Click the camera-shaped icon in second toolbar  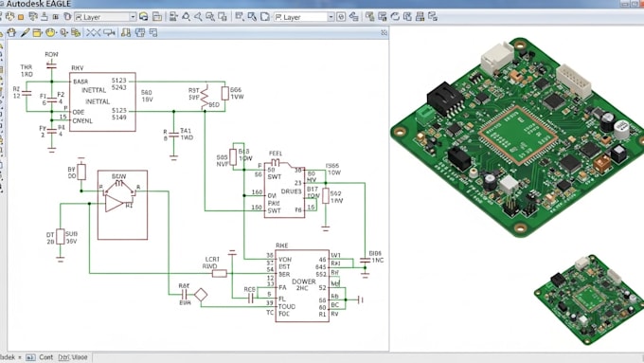(x=109, y=32)
